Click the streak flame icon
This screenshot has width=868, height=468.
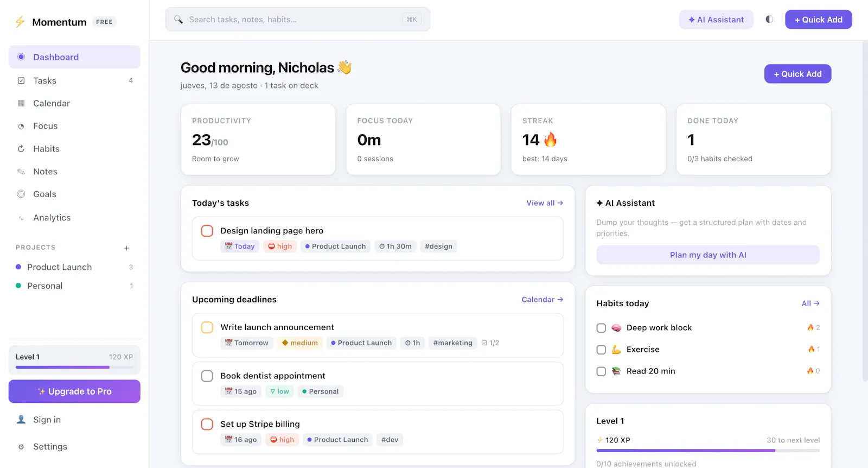tap(551, 140)
